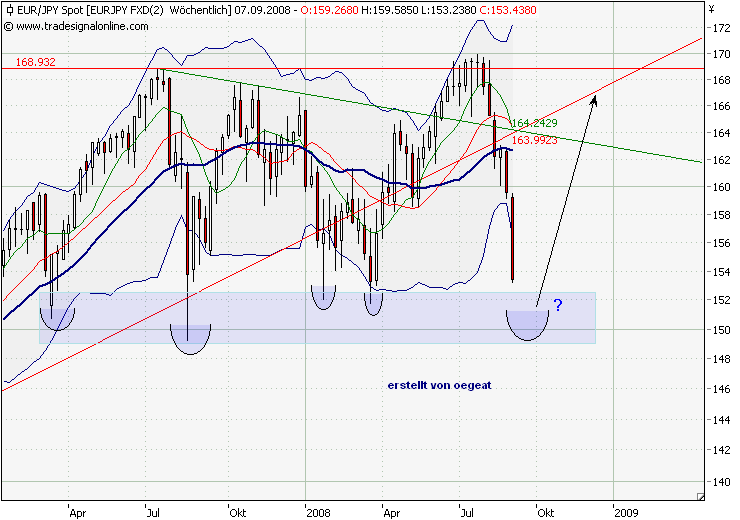Click the high value H:159.5850
Screen dimensions: 740x520
389,10
